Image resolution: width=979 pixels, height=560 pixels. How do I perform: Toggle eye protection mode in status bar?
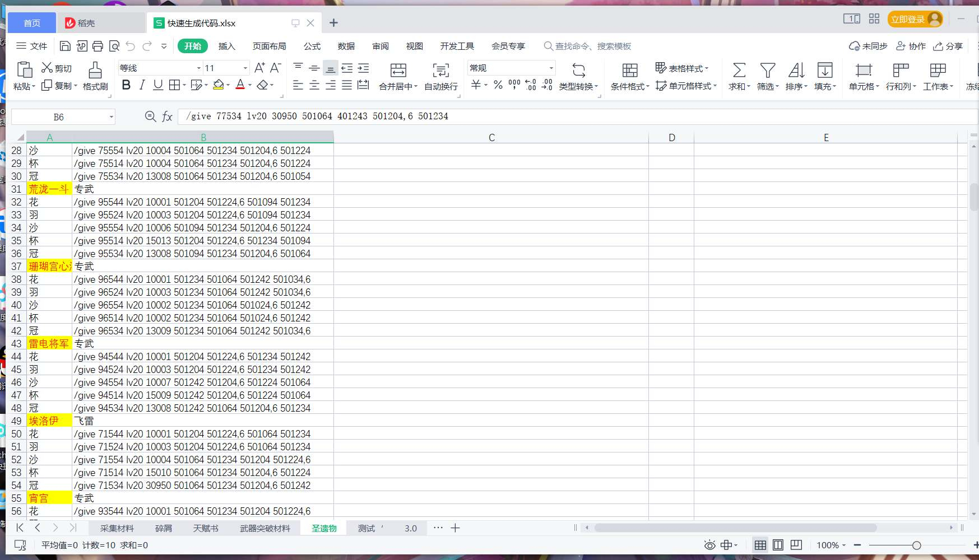pos(709,545)
